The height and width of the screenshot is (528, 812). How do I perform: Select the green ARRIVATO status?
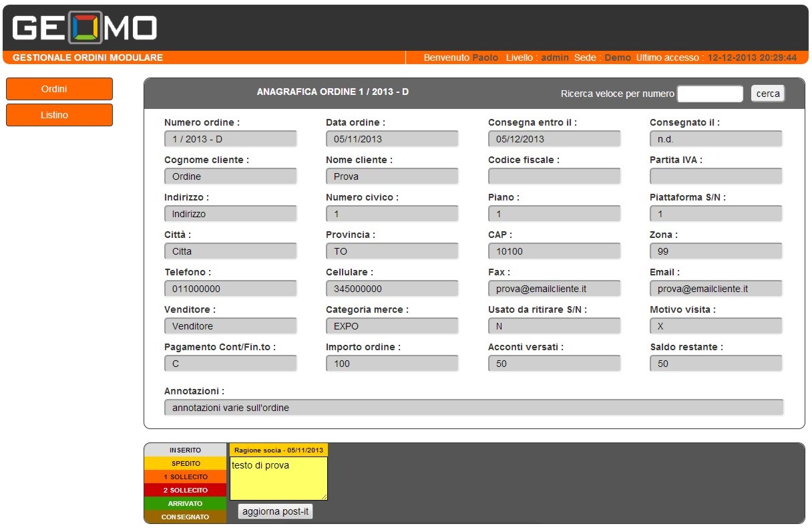click(x=185, y=503)
